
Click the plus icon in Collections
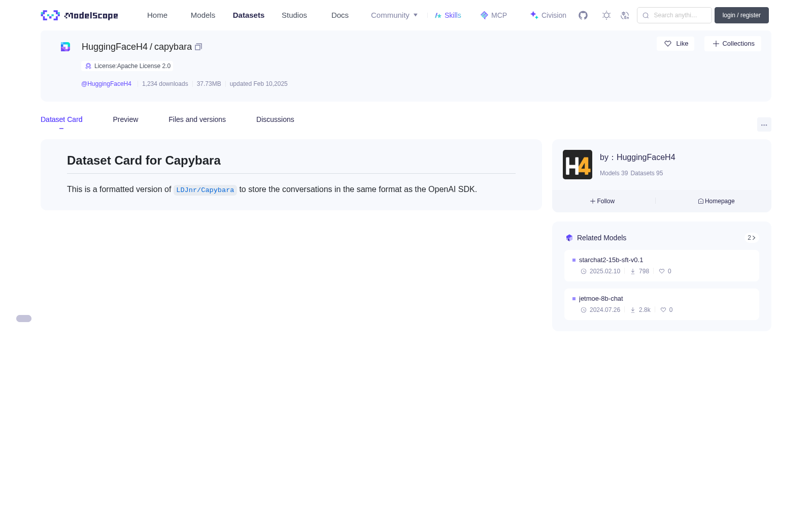(716, 44)
